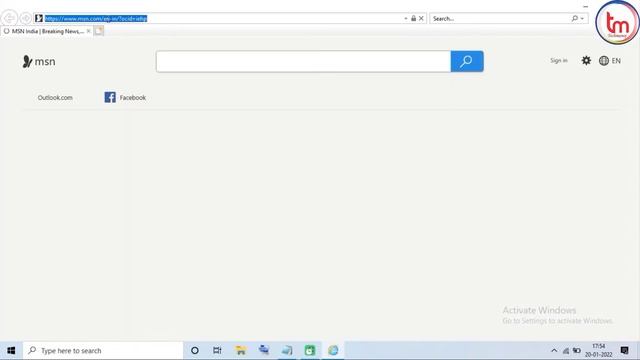Click the msn butterfly logo
Viewport: 640px width, 360px height.
point(39,62)
